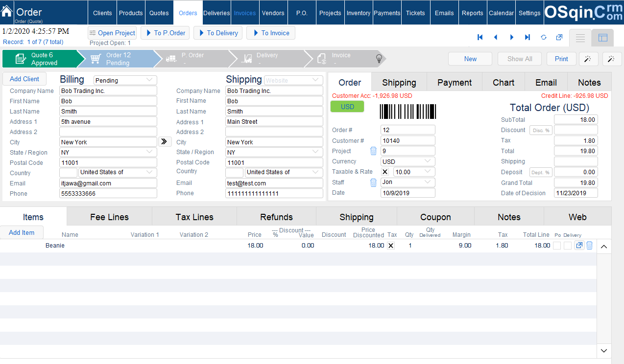Jump to first record arrow
This screenshot has height=364, width=624.
(480, 37)
